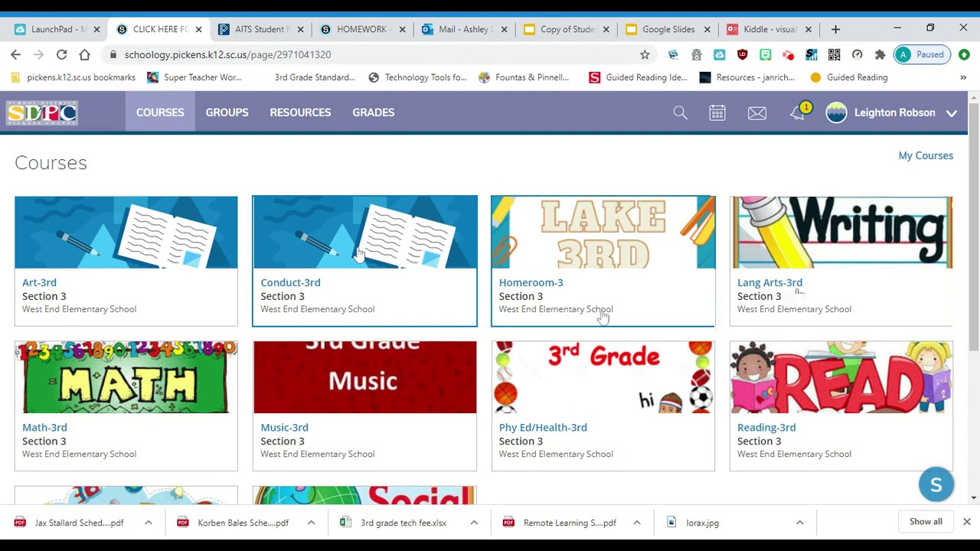This screenshot has width=980, height=551.
Task: Open the GROUPS menu
Action: 227,112
